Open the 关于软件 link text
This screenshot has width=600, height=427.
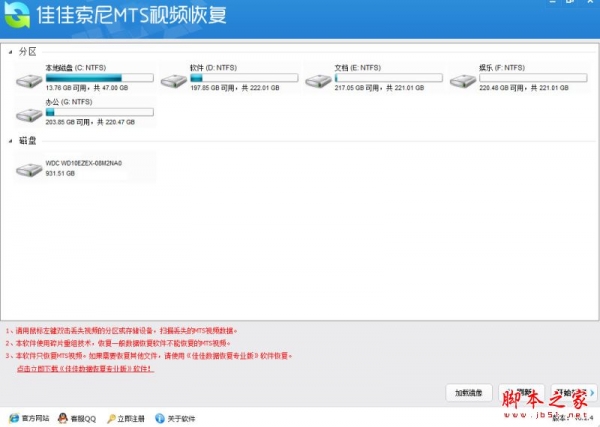(x=181, y=419)
